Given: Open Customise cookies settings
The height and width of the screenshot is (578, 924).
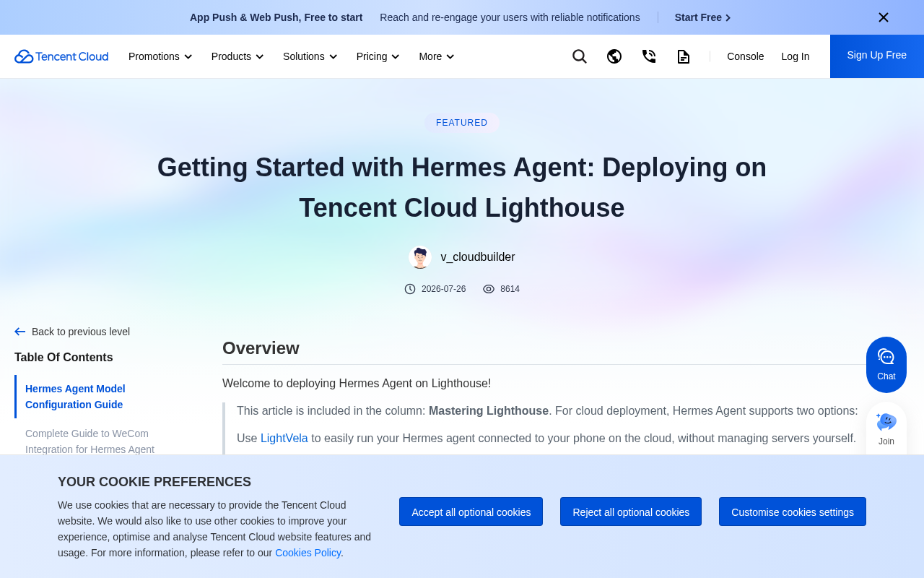Looking at the screenshot, I should click(793, 512).
